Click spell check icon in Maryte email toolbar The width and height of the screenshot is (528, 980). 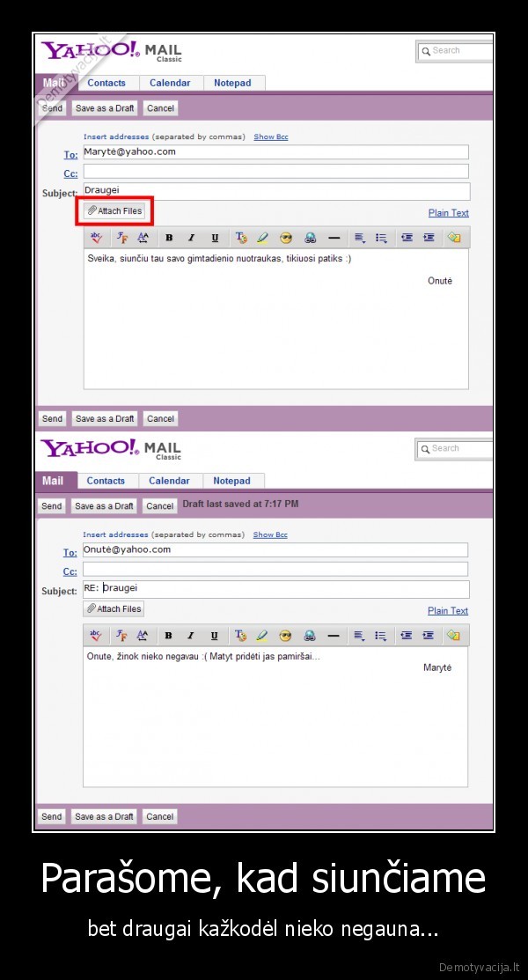(96, 238)
